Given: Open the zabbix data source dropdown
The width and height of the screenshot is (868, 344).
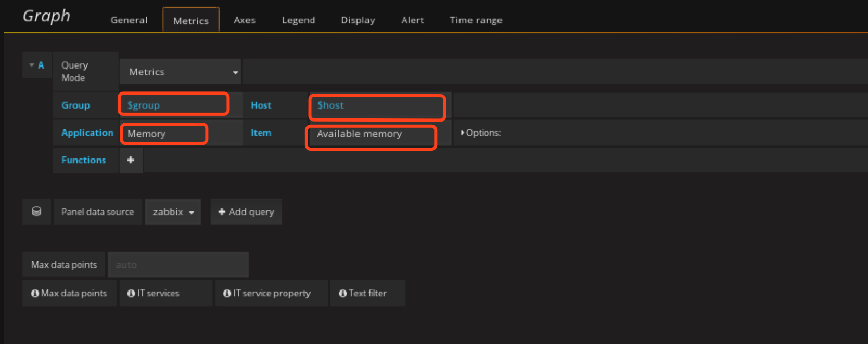Looking at the screenshot, I should tap(173, 212).
